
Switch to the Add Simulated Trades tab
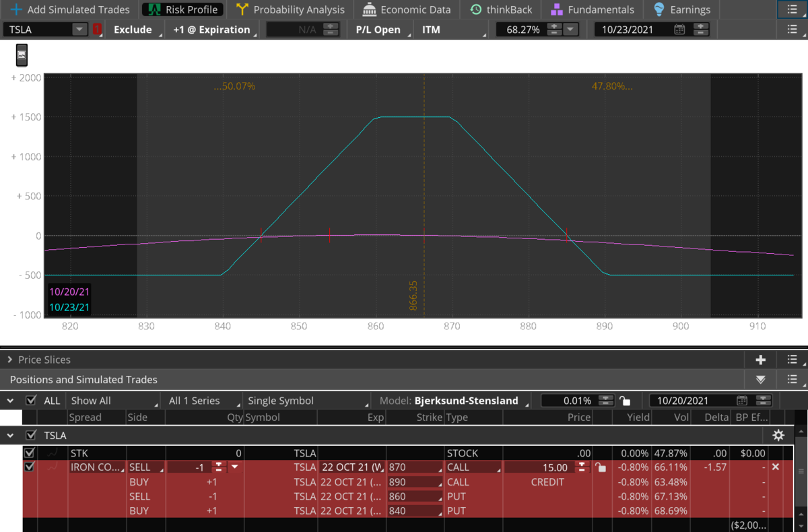pyautogui.click(x=69, y=10)
